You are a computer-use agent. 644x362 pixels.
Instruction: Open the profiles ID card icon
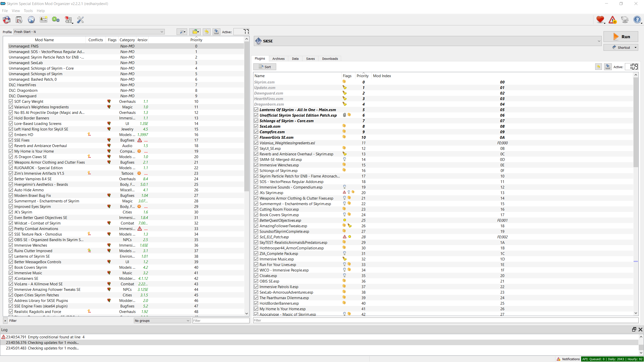[44, 20]
